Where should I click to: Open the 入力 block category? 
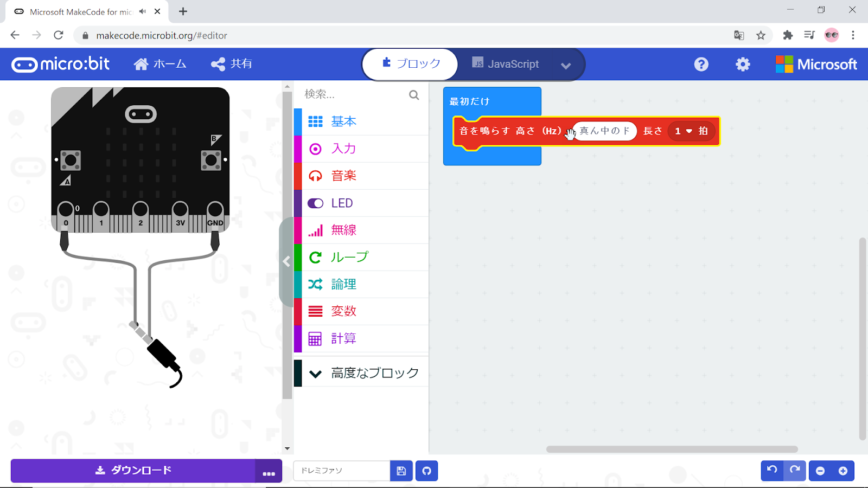click(361, 149)
